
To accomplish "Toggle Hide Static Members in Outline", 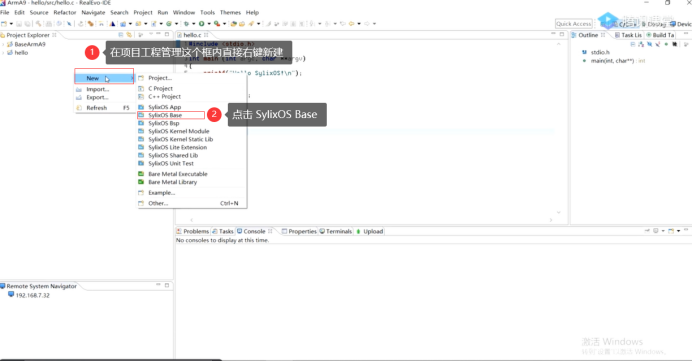I will coord(658,44).
